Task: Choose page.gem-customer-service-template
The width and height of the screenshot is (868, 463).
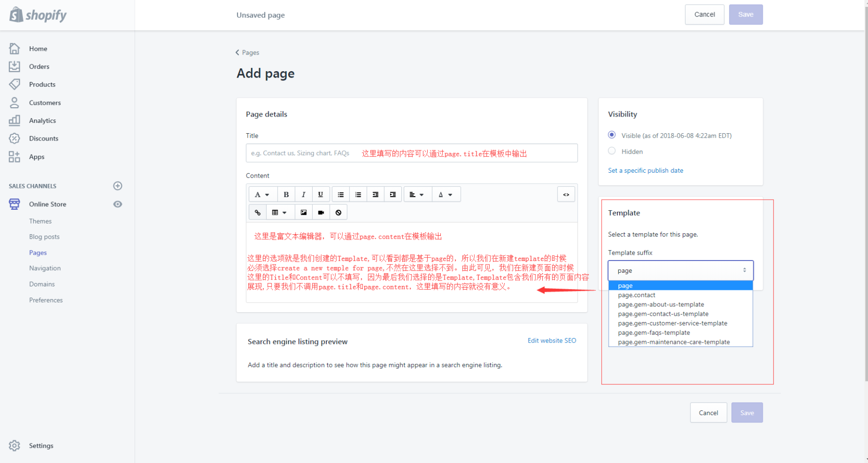Action: pos(680,323)
